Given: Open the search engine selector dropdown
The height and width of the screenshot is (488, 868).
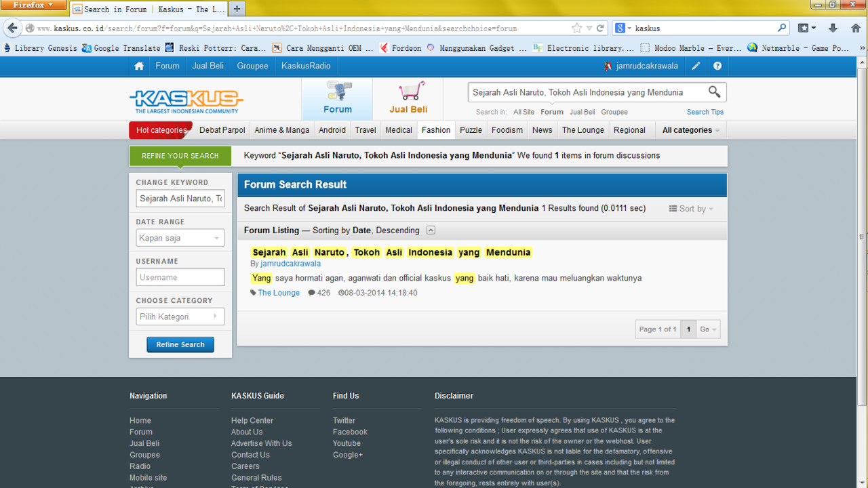Looking at the screenshot, I should [623, 28].
